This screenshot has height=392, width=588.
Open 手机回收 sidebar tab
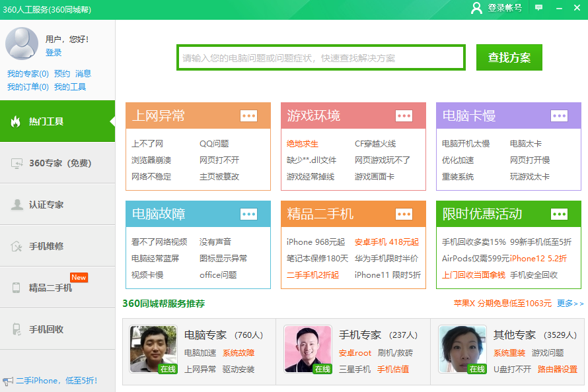coord(57,329)
